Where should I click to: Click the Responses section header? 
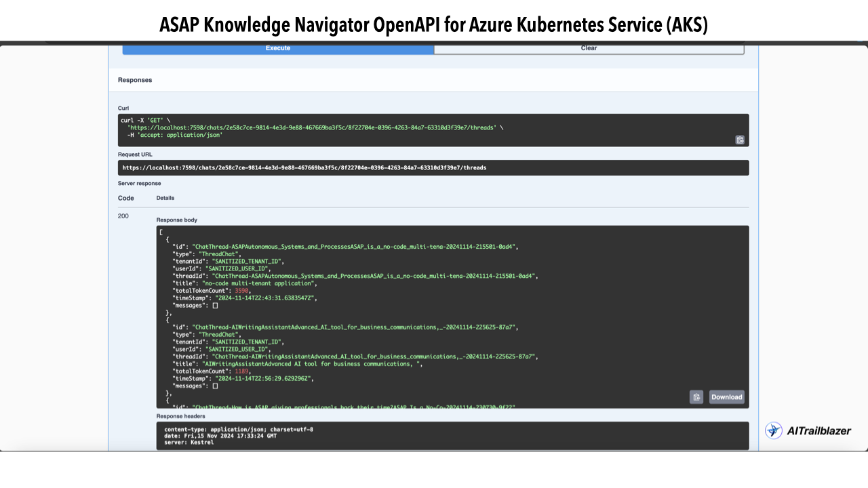135,80
